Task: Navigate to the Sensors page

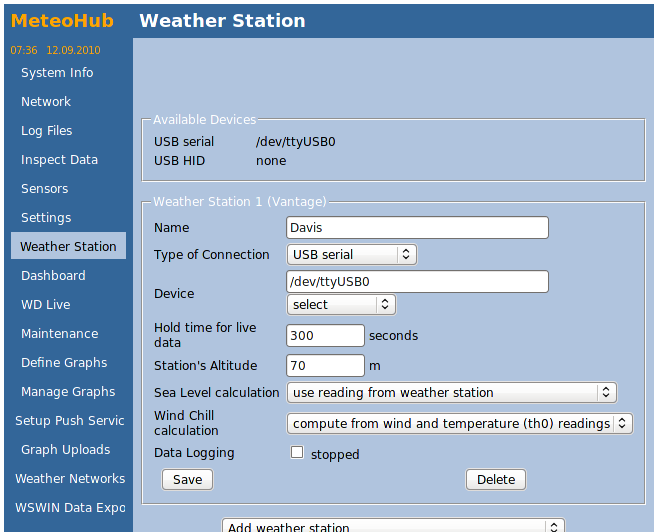Action: pyautogui.click(x=45, y=189)
